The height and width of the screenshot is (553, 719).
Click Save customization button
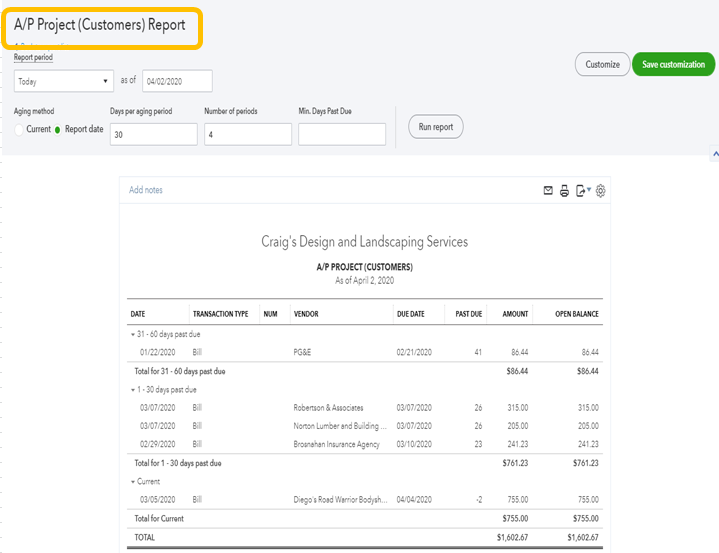pyautogui.click(x=674, y=64)
